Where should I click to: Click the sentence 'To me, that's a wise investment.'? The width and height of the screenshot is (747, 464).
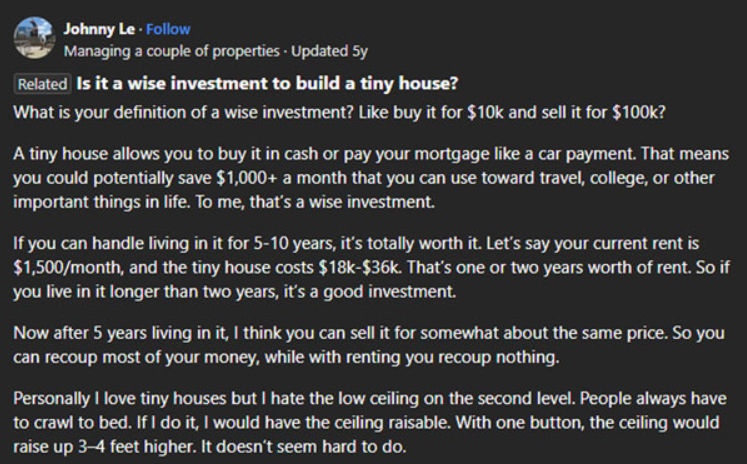click(x=315, y=202)
